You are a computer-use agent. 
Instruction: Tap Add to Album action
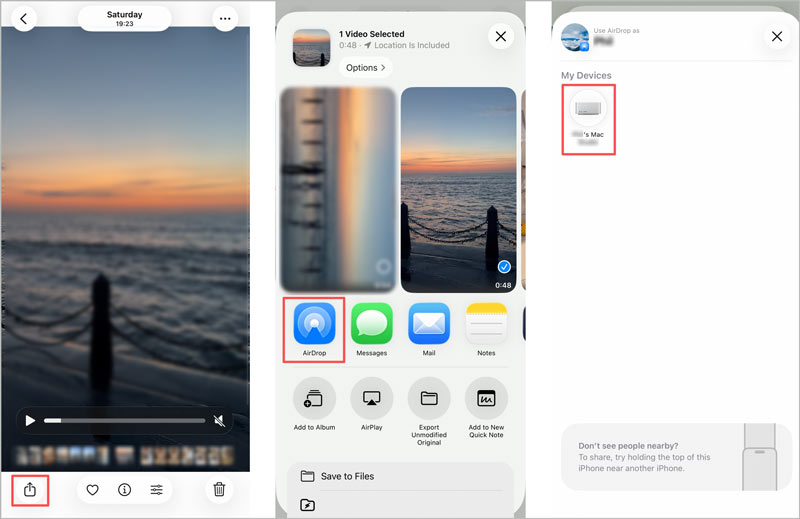tap(314, 404)
